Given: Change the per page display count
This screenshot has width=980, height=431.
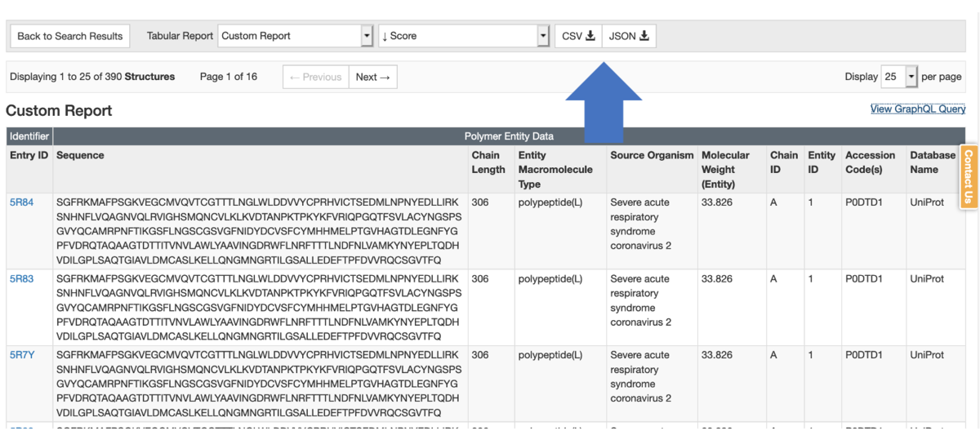Looking at the screenshot, I should coord(899,77).
